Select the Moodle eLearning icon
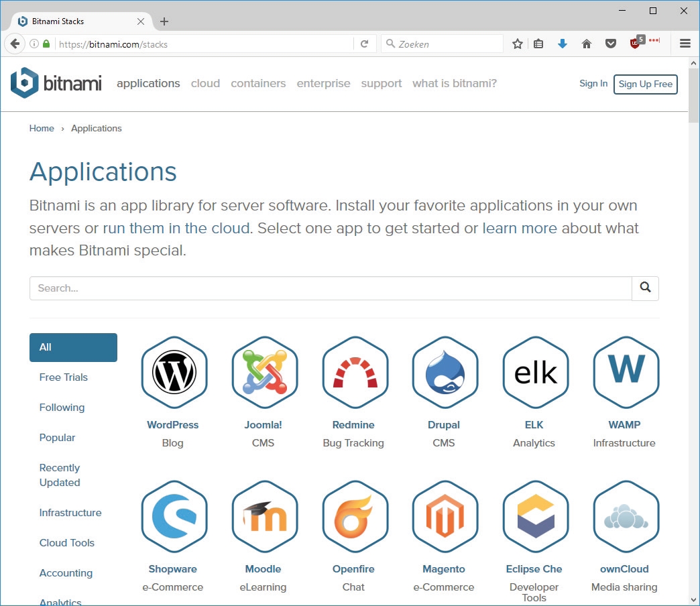The image size is (700, 606). pos(264,517)
